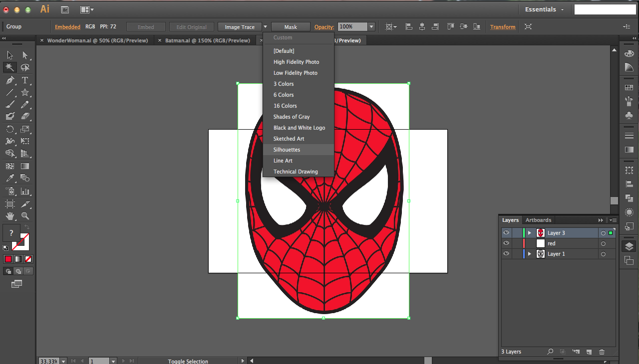Image resolution: width=639 pixels, height=364 pixels.
Task: Select the Column Graph tool
Action: 25,191
